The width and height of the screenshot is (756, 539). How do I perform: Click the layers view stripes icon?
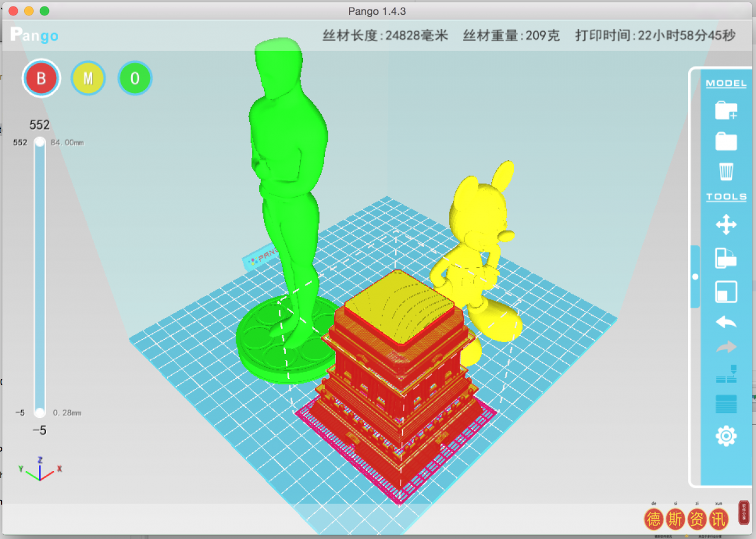point(726,404)
